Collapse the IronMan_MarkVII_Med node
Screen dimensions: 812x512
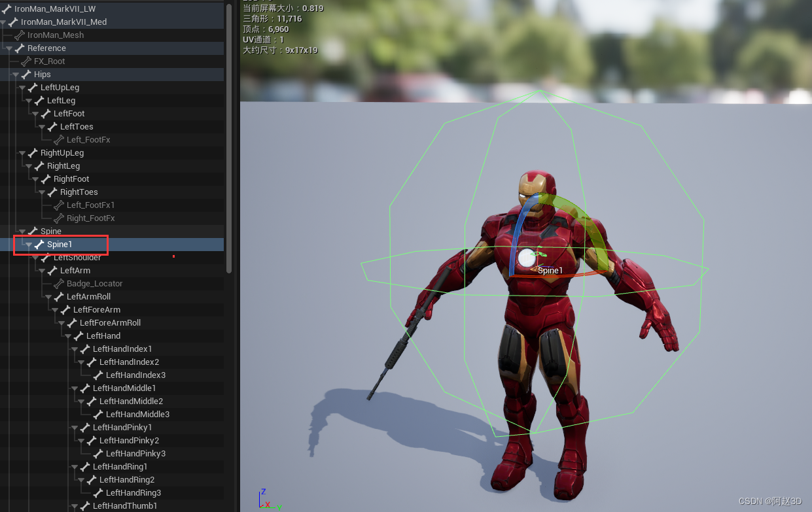[3, 22]
